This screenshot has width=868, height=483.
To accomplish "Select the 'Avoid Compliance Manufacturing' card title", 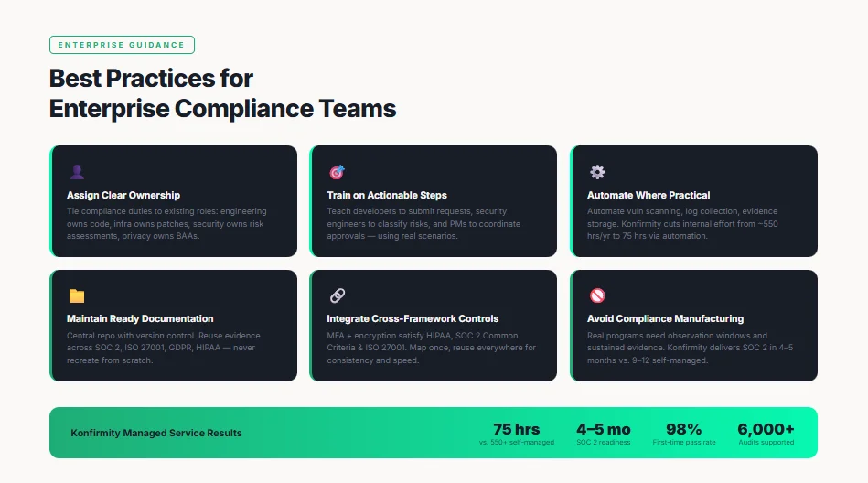I will 665,318.
